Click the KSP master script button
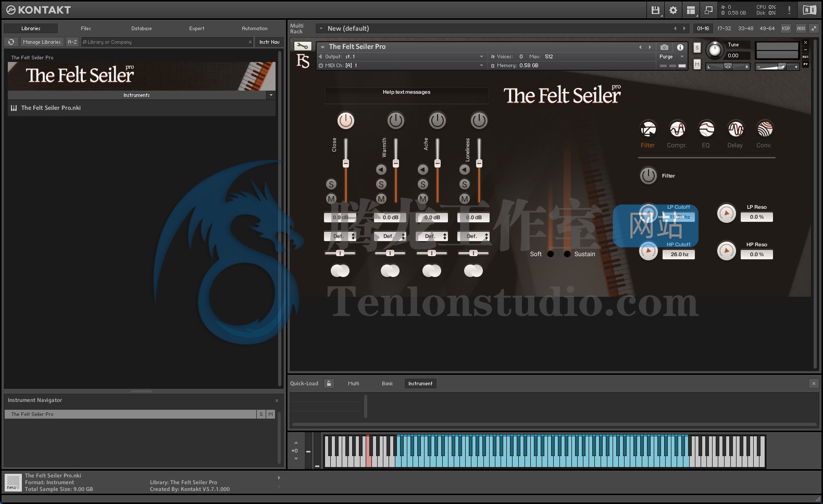Image resolution: width=823 pixels, height=504 pixels. coord(786,29)
